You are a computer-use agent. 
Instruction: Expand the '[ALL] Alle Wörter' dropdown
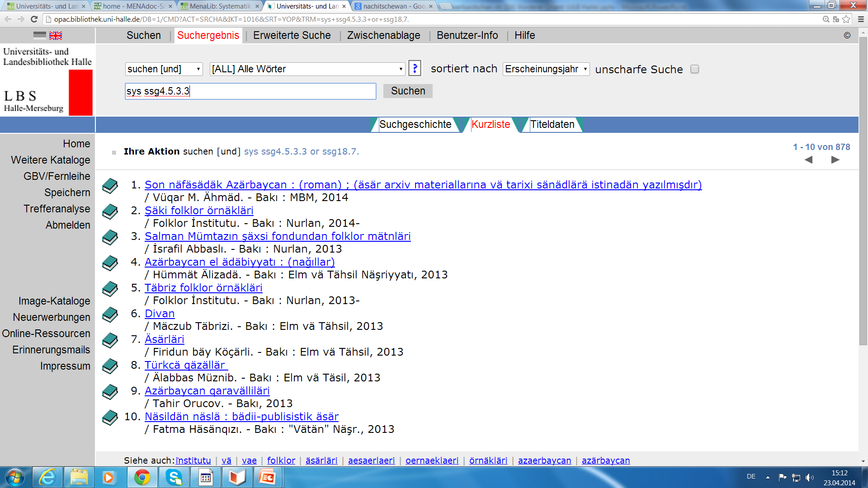(307, 69)
